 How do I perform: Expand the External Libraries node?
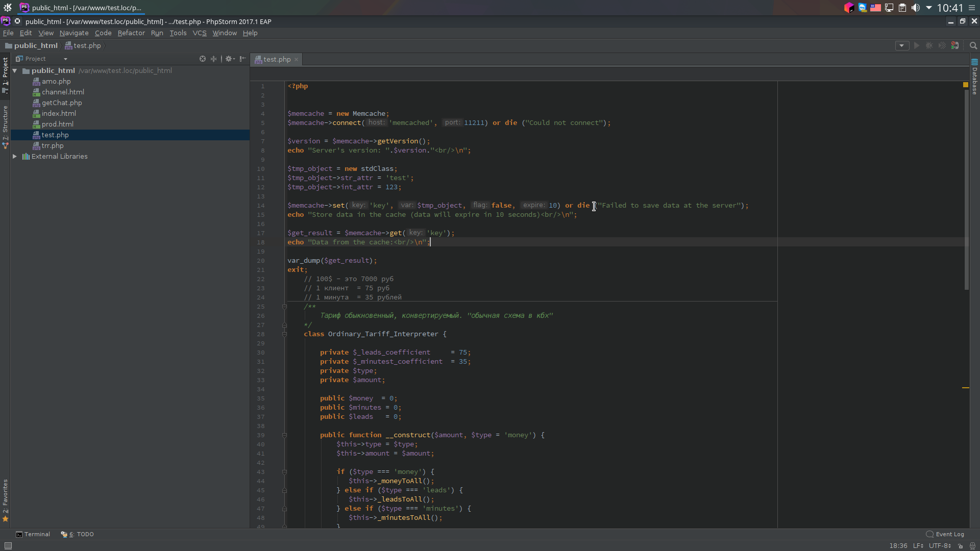15,157
